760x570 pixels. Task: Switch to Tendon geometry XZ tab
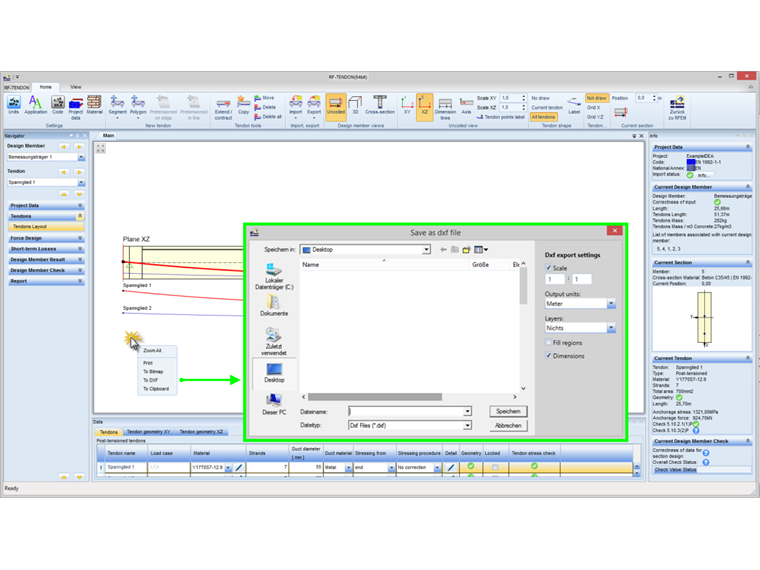[201, 431]
